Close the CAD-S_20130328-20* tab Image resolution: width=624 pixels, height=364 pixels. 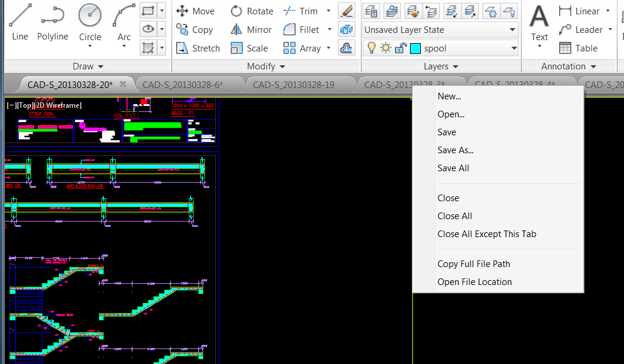point(123,84)
